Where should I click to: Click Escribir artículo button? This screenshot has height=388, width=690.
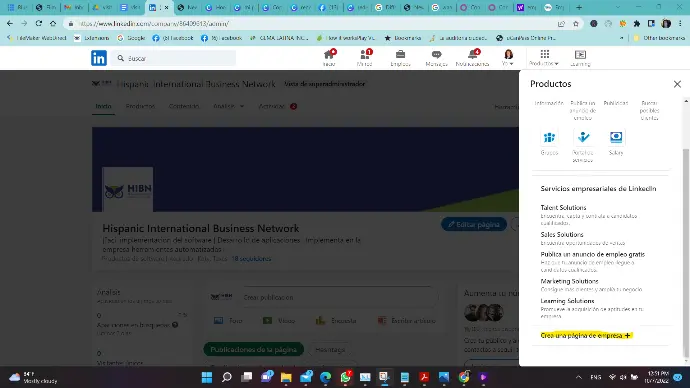(407, 321)
